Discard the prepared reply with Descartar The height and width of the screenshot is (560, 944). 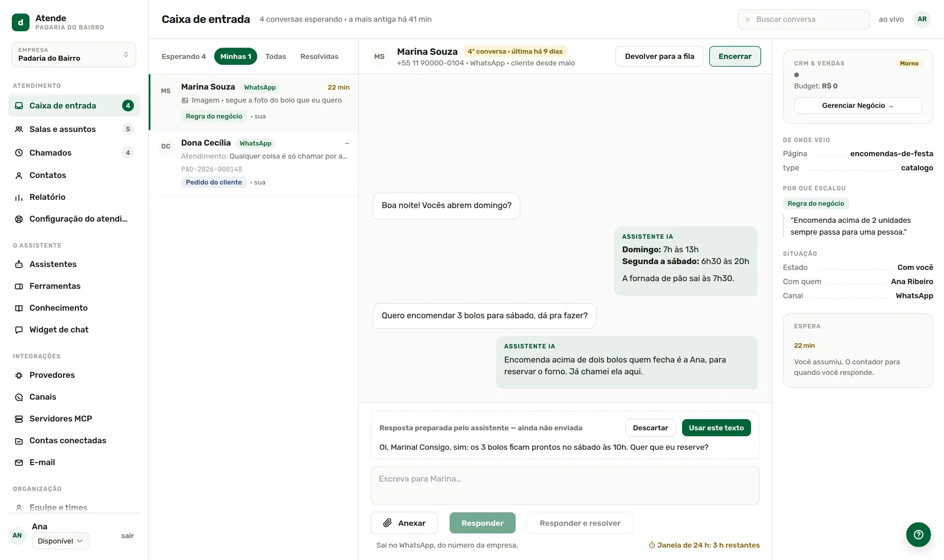[x=650, y=428]
